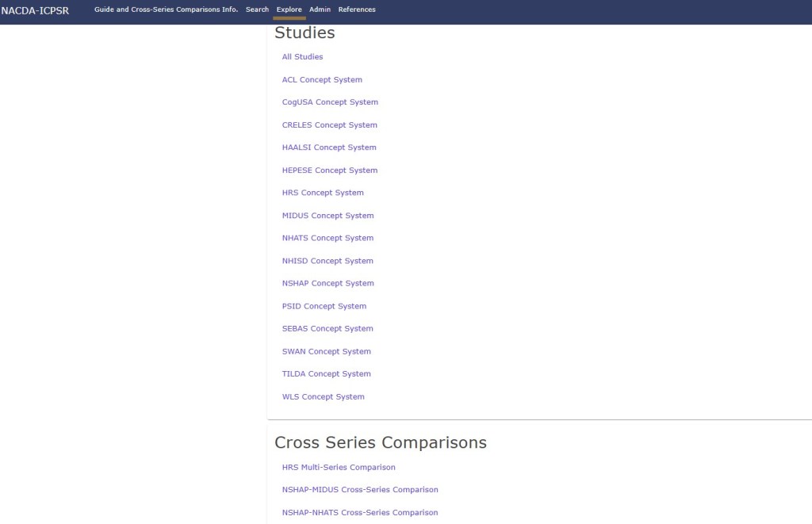812x524 pixels.
Task: Select TILDA Concept System
Action: click(326, 374)
